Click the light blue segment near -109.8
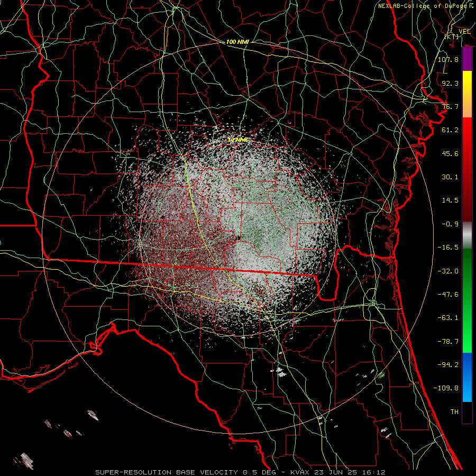 tap(467, 389)
